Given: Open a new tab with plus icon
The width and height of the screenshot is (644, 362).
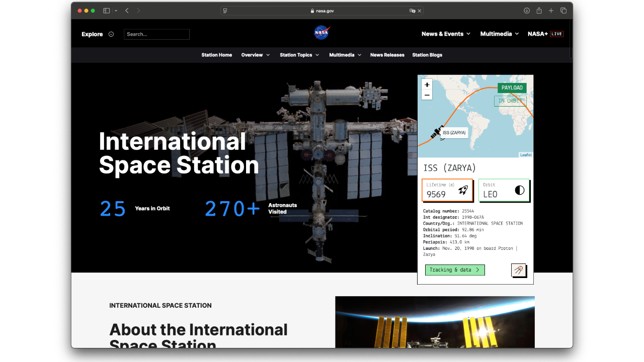Looking at the screenshot, I should pos(551,11).
